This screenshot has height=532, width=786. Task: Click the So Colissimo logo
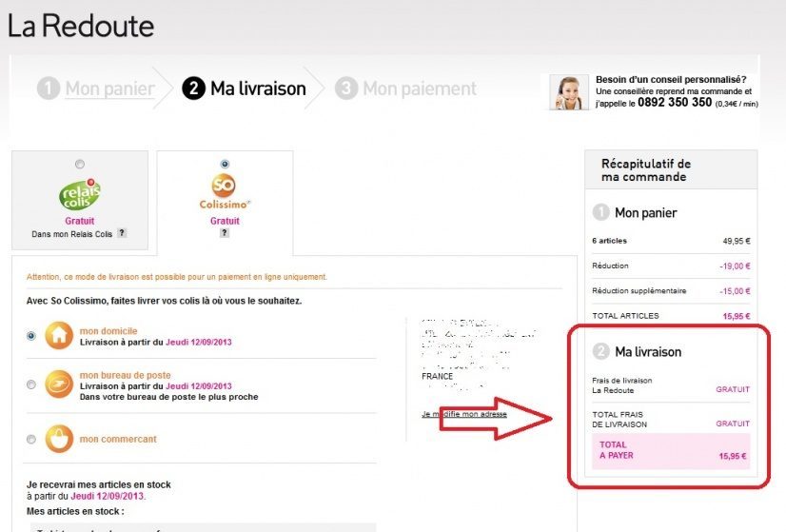coord(225,191)
